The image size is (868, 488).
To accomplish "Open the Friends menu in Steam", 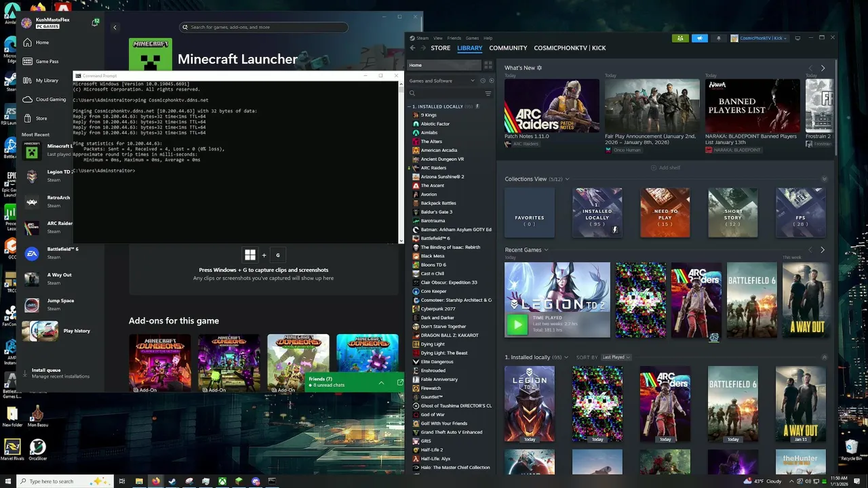I will (454, 38).
